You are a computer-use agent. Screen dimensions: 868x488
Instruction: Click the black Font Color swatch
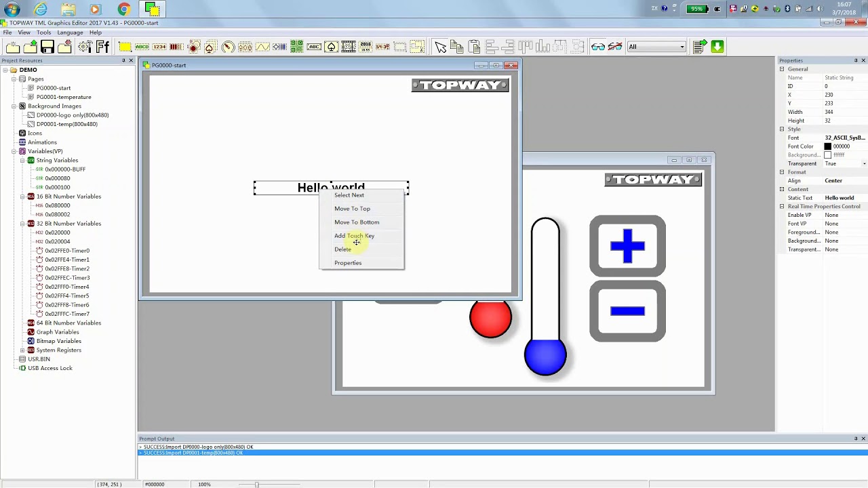[827, 146]
